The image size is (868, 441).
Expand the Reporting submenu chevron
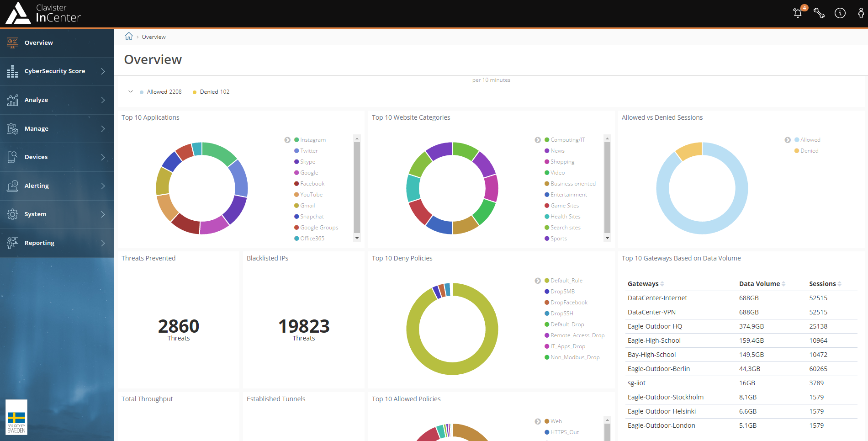[x=103, y=243]
